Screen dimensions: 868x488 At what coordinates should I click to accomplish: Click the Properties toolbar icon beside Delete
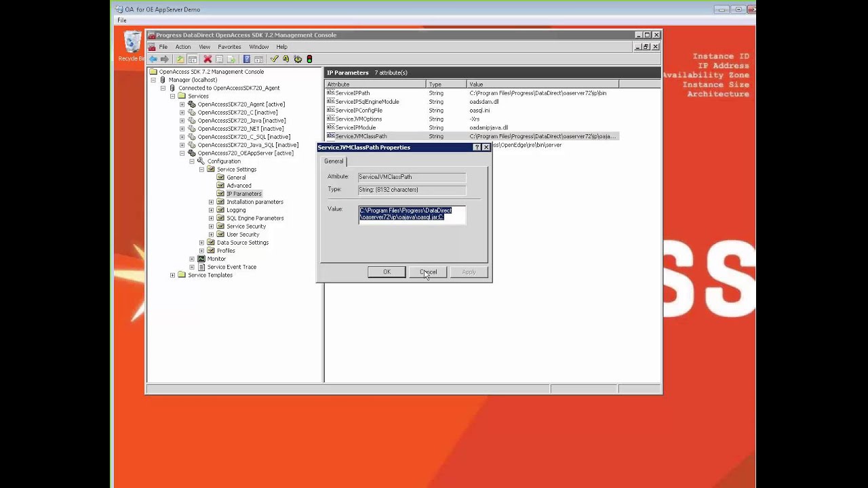click(219, 59)
